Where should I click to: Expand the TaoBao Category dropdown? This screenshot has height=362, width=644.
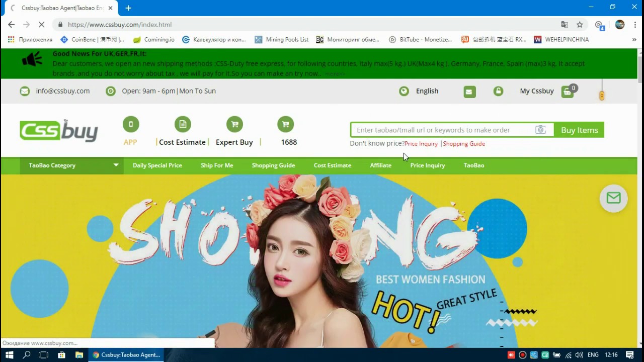72,165
